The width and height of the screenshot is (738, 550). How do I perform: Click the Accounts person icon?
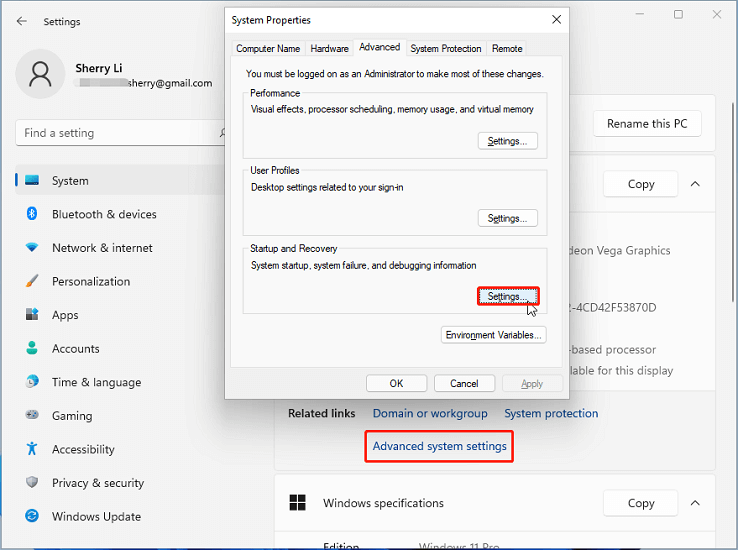tap(32, 348)
